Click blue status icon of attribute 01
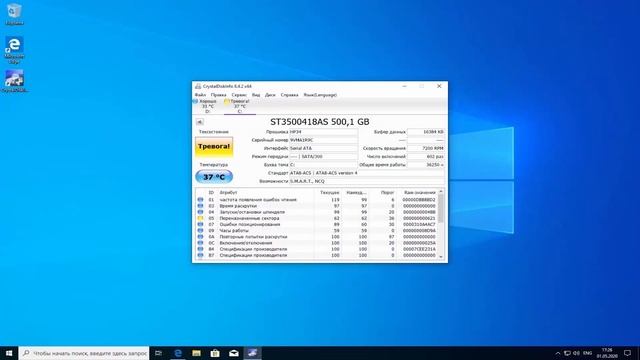The image size is (640, 360). tap(200, 200)
